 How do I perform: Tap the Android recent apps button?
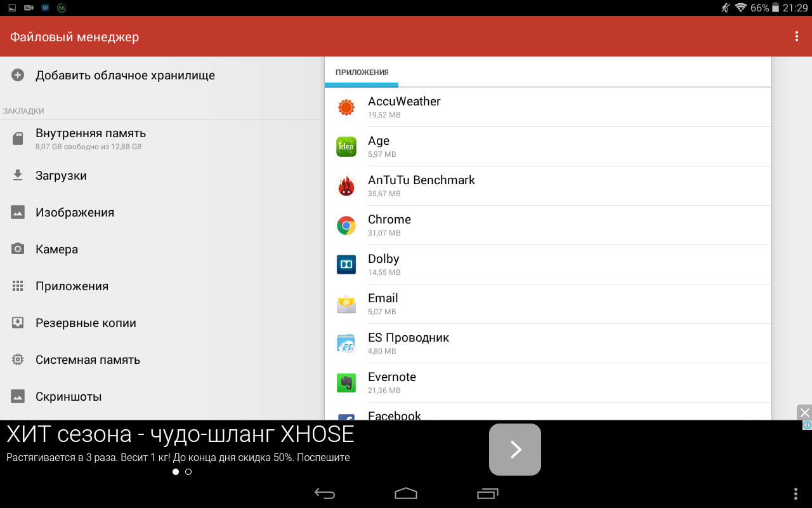click(x=487, y=493)
